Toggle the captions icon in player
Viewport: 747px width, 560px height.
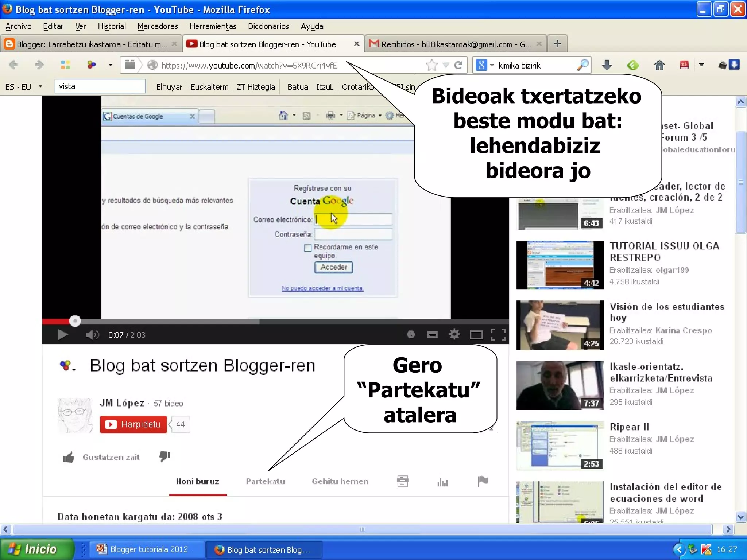point(432,334)
